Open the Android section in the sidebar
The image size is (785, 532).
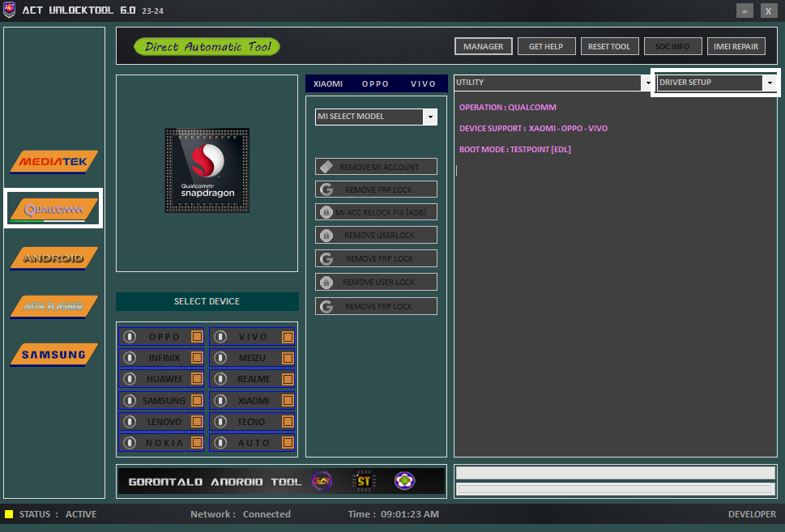click(x=53, y=257)
